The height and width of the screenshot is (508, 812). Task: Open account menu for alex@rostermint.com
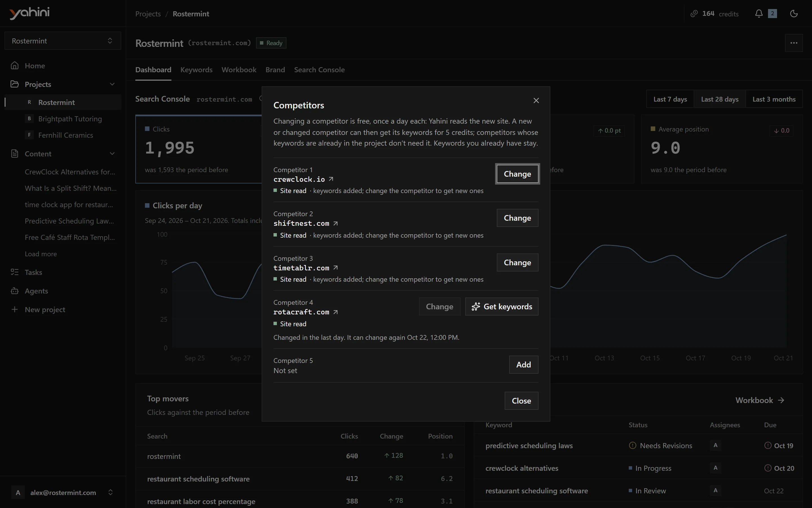[63, 492]
